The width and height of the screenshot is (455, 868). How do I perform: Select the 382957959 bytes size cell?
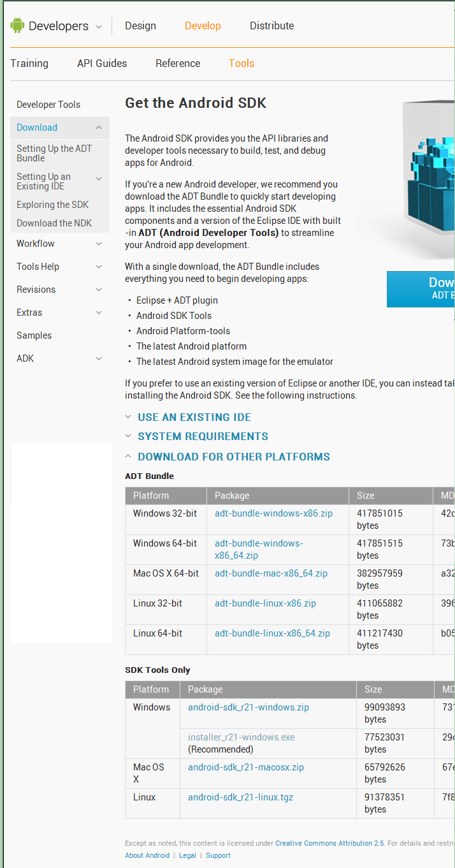pos(391,580)
